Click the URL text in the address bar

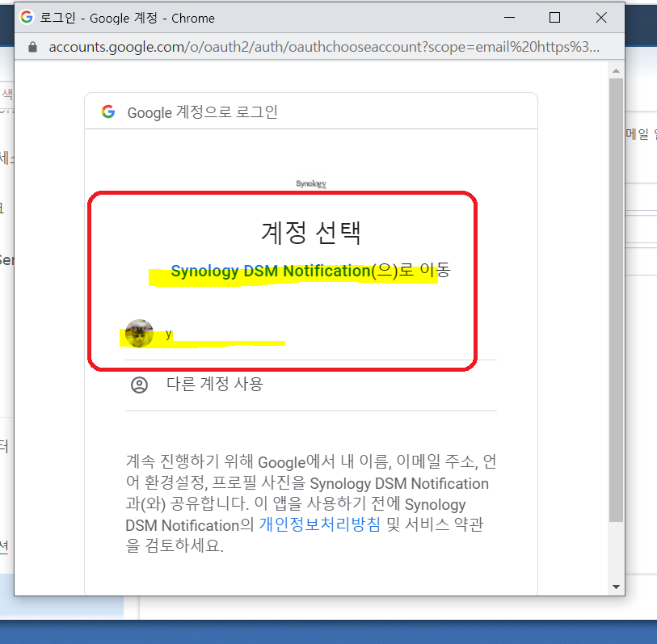tap(324, 47)
